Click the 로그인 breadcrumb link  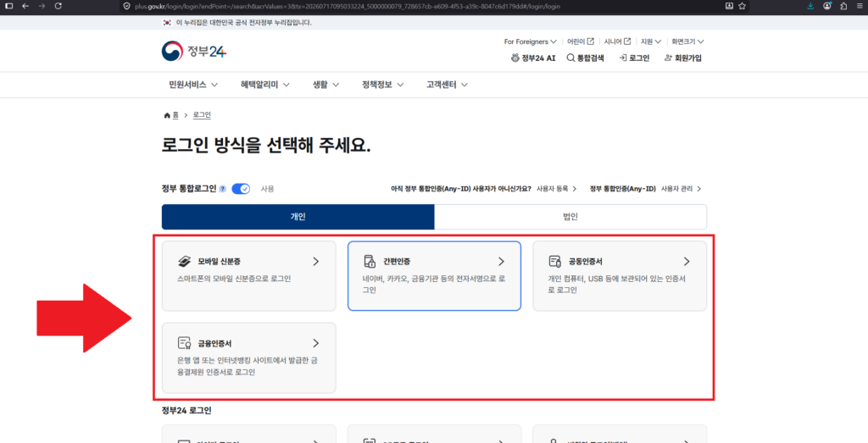click(202, 115)
